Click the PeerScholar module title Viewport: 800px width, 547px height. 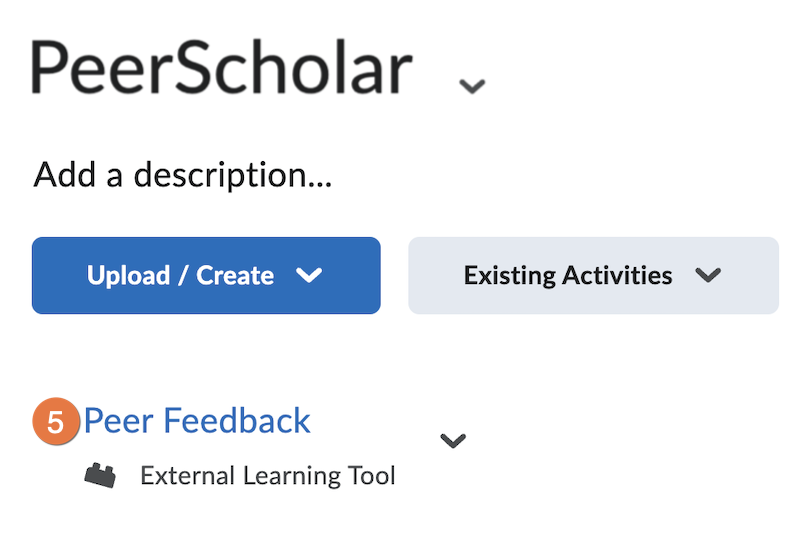click(x=222, y=70)
